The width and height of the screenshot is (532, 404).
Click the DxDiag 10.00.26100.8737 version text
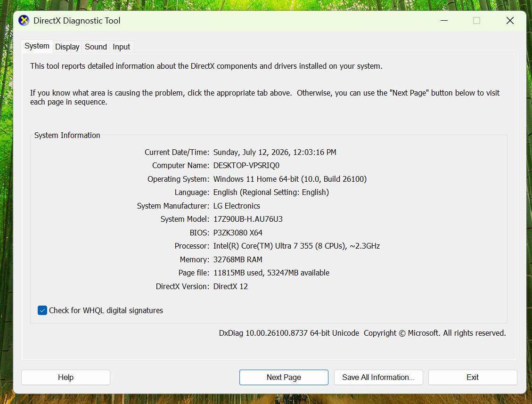[289, 333]
